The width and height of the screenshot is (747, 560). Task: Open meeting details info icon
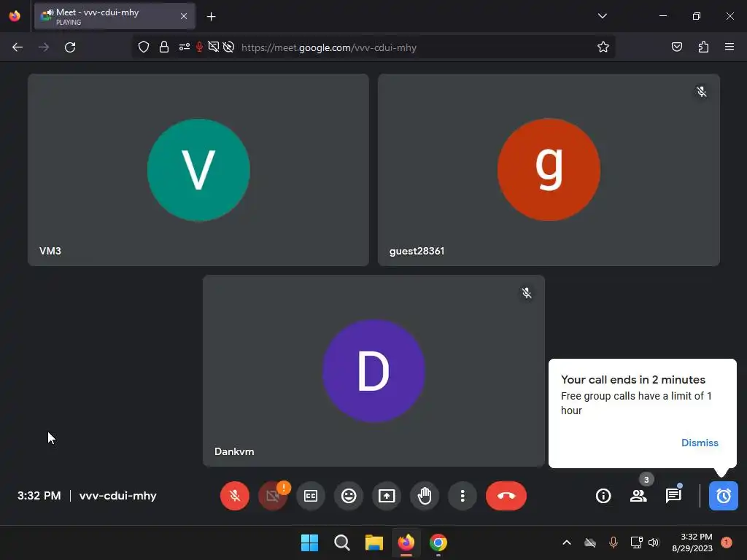(603, 496)
